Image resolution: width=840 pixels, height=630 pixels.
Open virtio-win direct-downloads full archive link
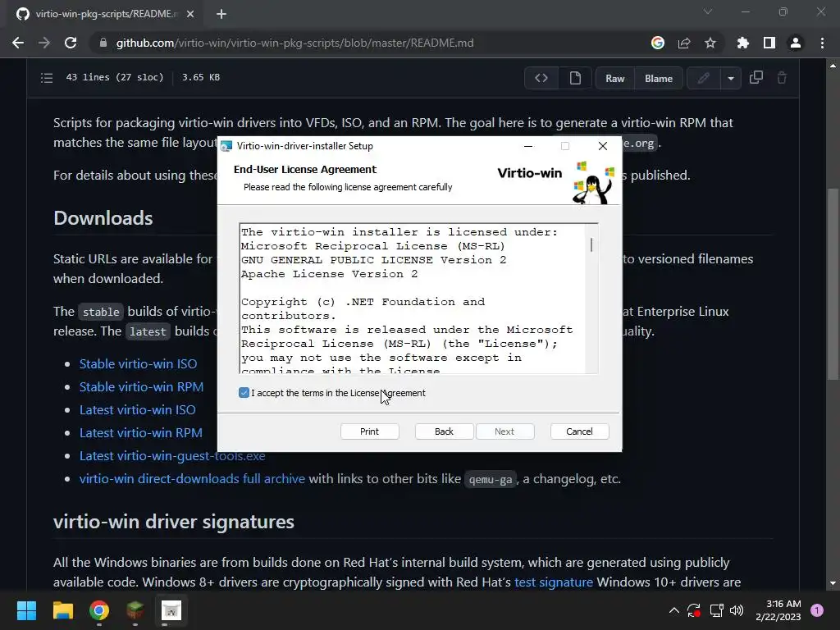(192, 479)
